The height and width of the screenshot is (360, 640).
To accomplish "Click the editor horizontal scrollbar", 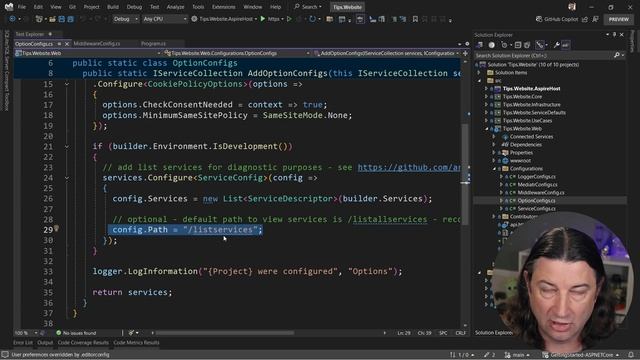I will click(x=225, y=333).
